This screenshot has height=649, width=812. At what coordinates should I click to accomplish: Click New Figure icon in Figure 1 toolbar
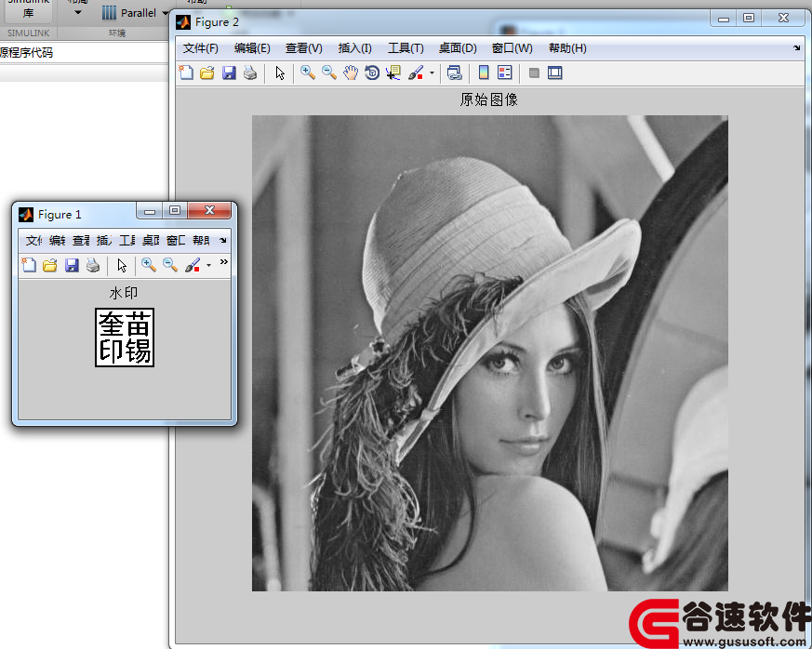point(29,265)
